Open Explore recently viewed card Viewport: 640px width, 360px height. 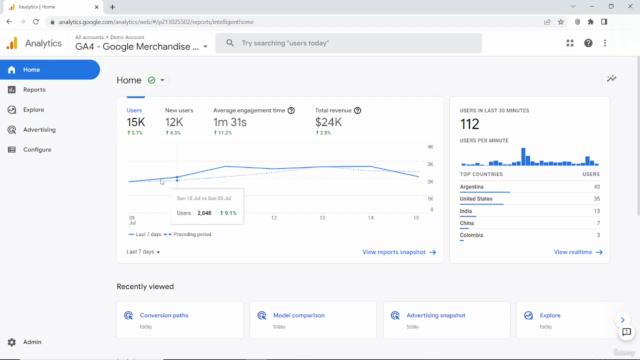tap(571, 320)
